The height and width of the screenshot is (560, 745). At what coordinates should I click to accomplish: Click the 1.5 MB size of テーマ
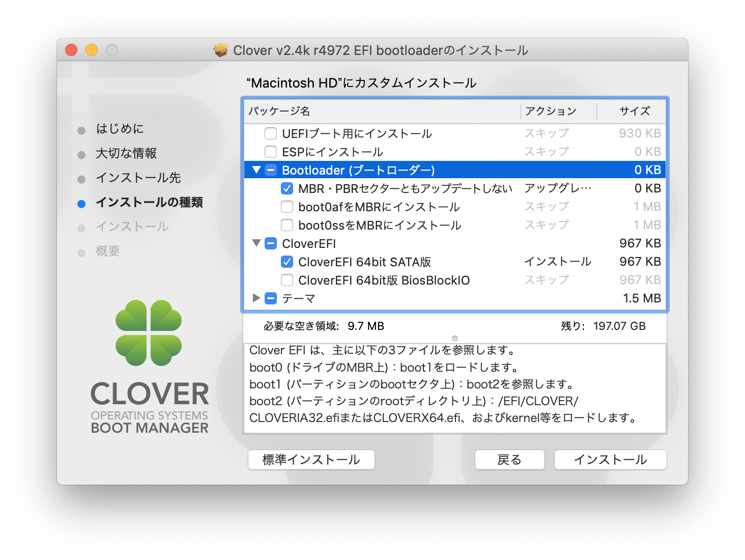pos(642,298)
